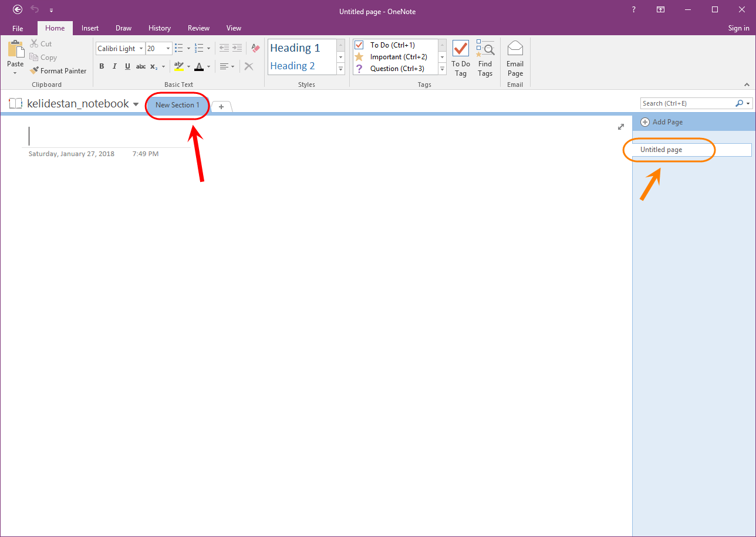Toggle bold formatting
Image resolution: width=756 pixels, height=537 pixels.
pyautogui.click(x=102, y=66)
